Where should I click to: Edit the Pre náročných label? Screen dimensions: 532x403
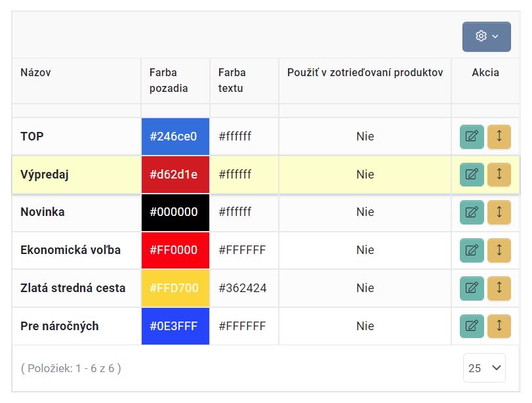click(x=472, y=326)
